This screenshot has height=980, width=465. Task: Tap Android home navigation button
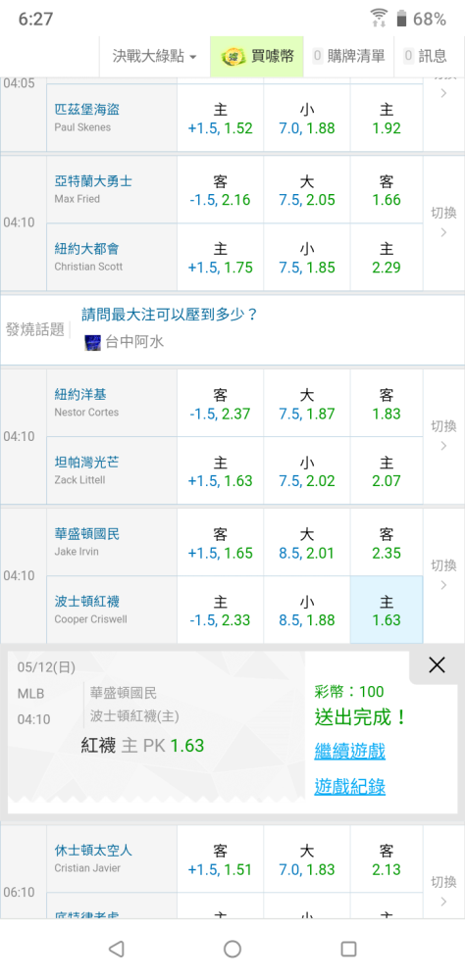click(232, 949)
